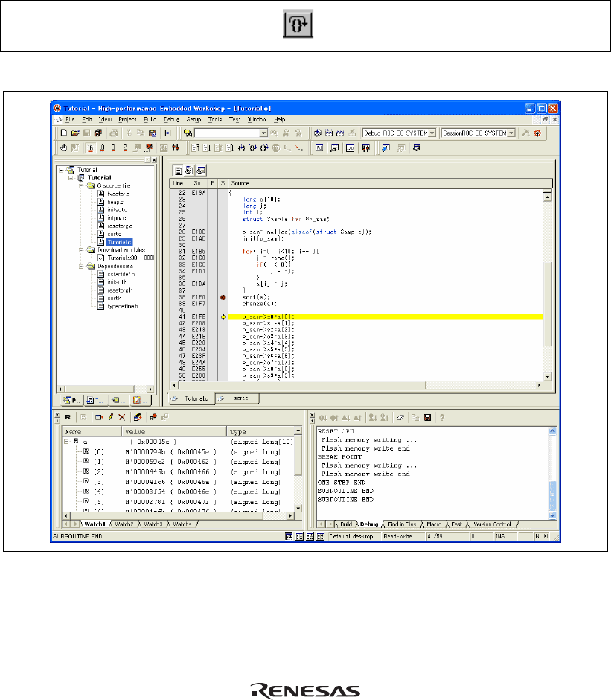
Task: Toggle the breakpoint at line 38 sort(a)
Action: pyautogui.click(x=223, y=297)
